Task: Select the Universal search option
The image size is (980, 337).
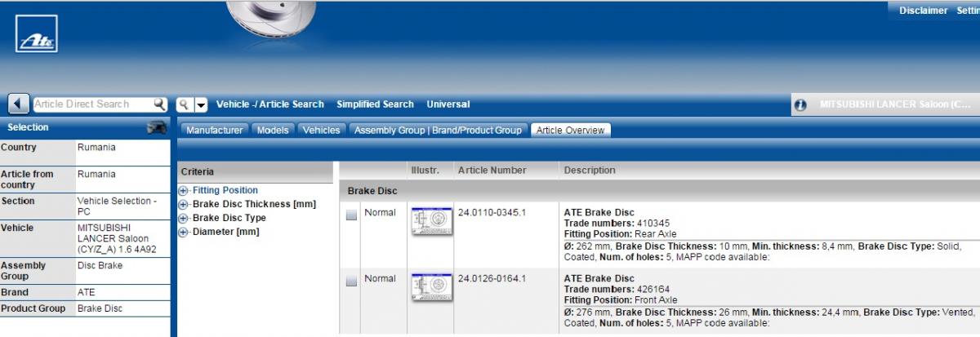Action: pos(448,104)
